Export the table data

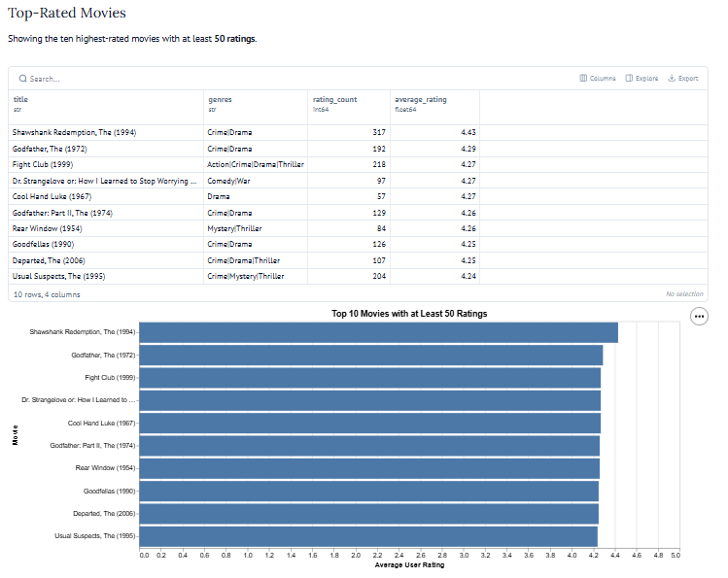tap(683, 79)
